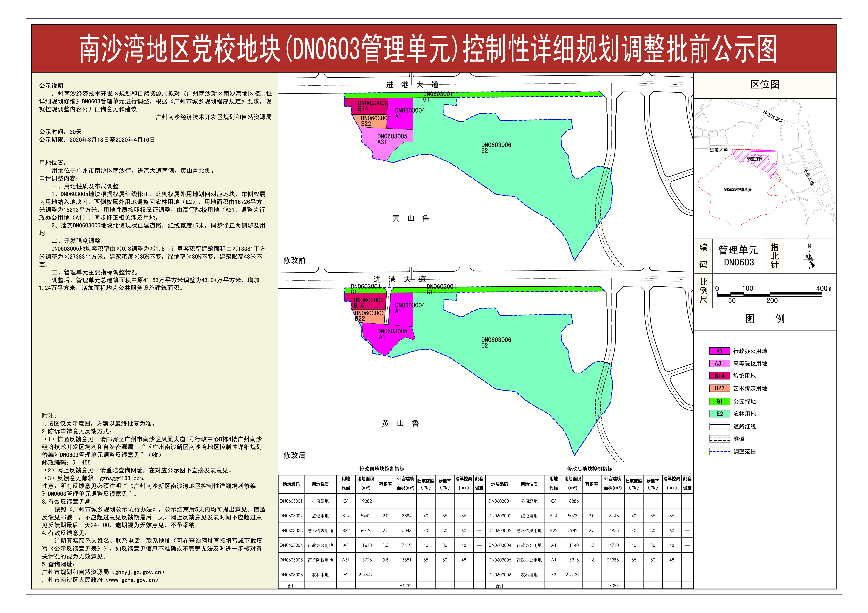Click the 修改后 map label

[x=294, y=455]
